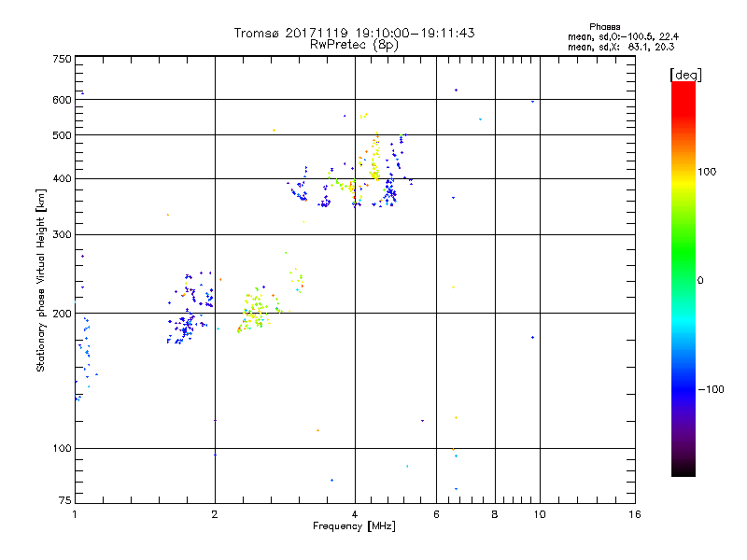This screenshot has height=560, width=747.
Task: Click the x-axis label '16'
Action: pyautogui.click(x=635, y=514)
